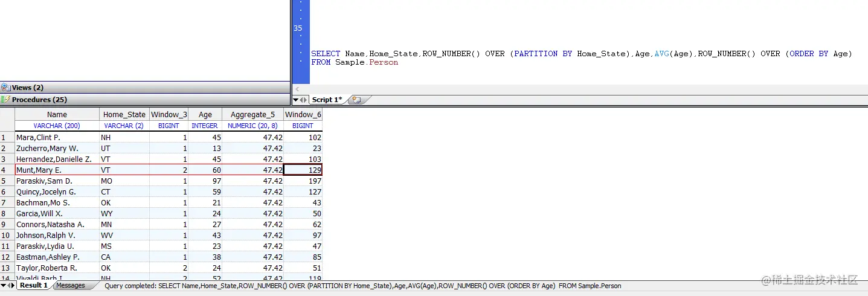Click the Home_State column header
Viewport: 868px width, 296px height.
click(x=124, y=114)
